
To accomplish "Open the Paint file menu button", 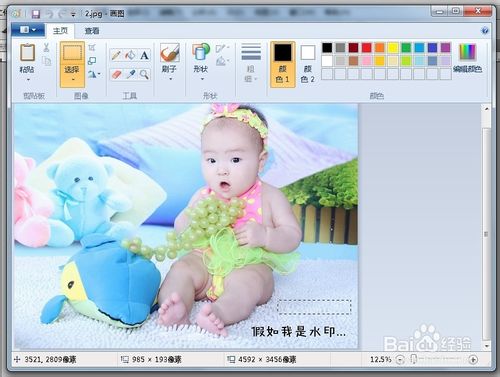I will coord(28,30).
